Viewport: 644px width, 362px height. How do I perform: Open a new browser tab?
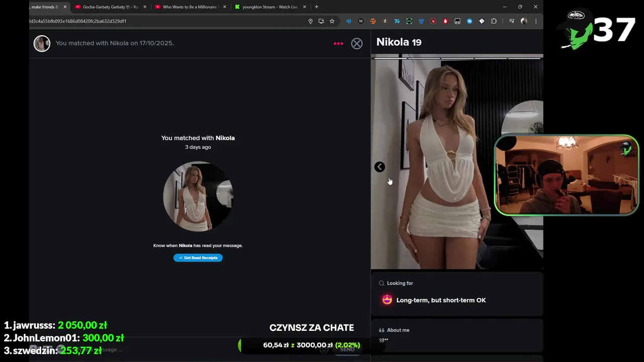point(316,7)
